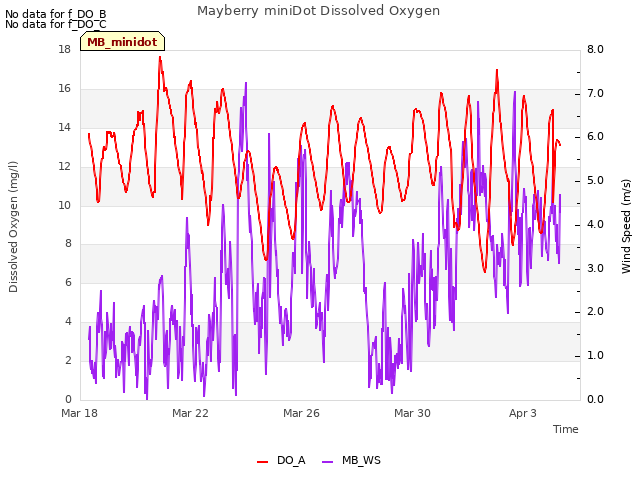640x480 pixels.
Task: Click the 2.0 value on right axis
Action: (x=595, y=311)
